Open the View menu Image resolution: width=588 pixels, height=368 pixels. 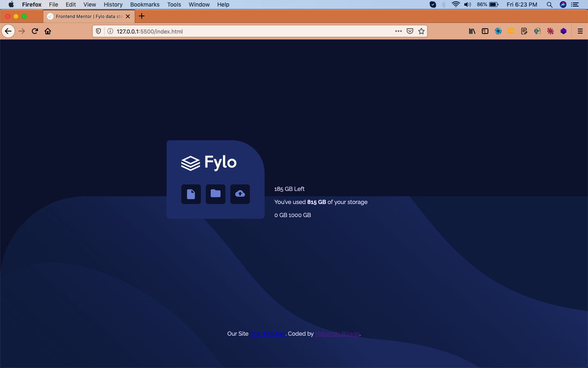click(90, 4)
